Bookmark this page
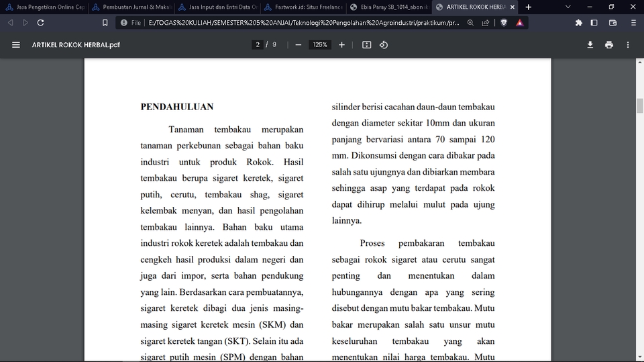Viewport: 644px width, 362px height. [105, 23]
